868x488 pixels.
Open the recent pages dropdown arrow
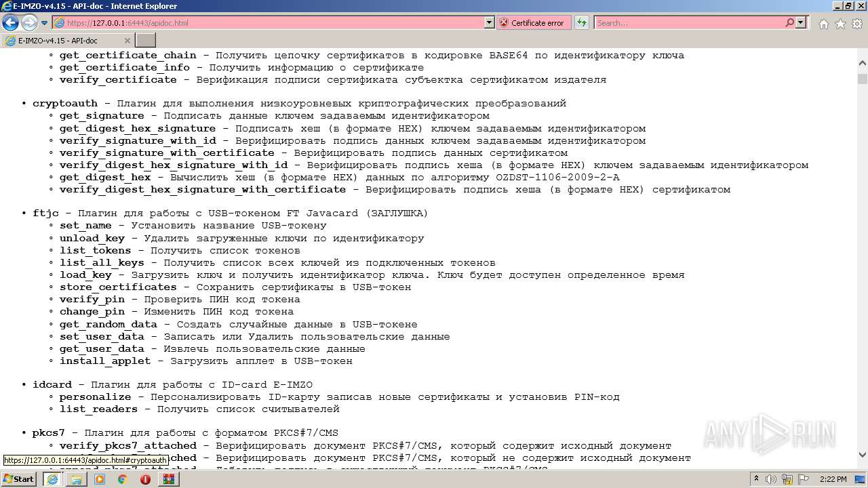44,23
